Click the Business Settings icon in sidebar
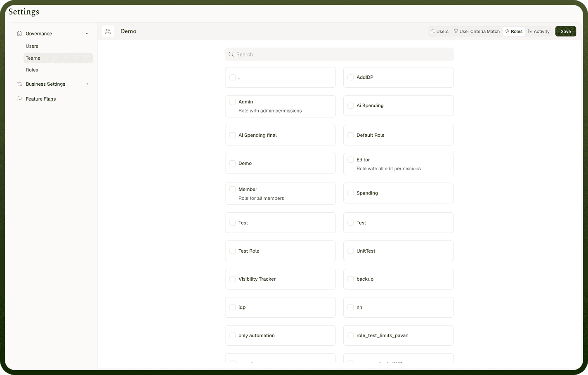 19,84
